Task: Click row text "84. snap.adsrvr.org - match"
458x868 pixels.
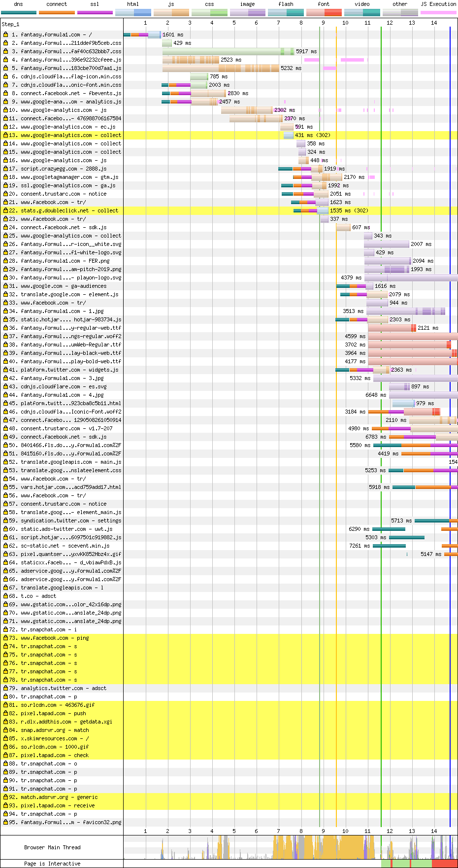Action: [x=49, y=730]
